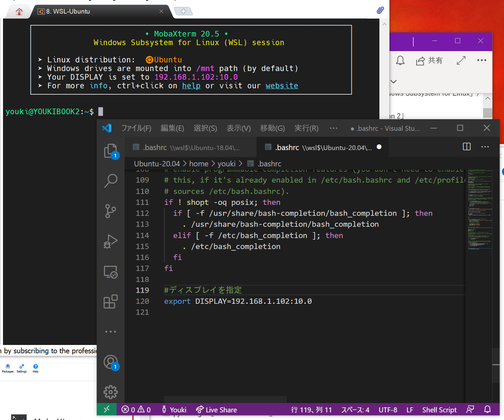The image size is (504, 420).
Task: Click the Youki status bar item
Action: pos(174,410)
